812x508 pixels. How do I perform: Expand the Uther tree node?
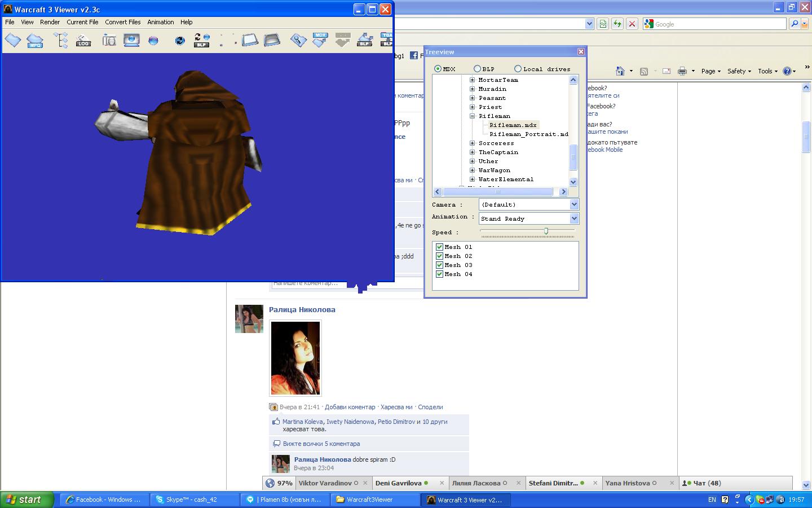pos(473,161)
